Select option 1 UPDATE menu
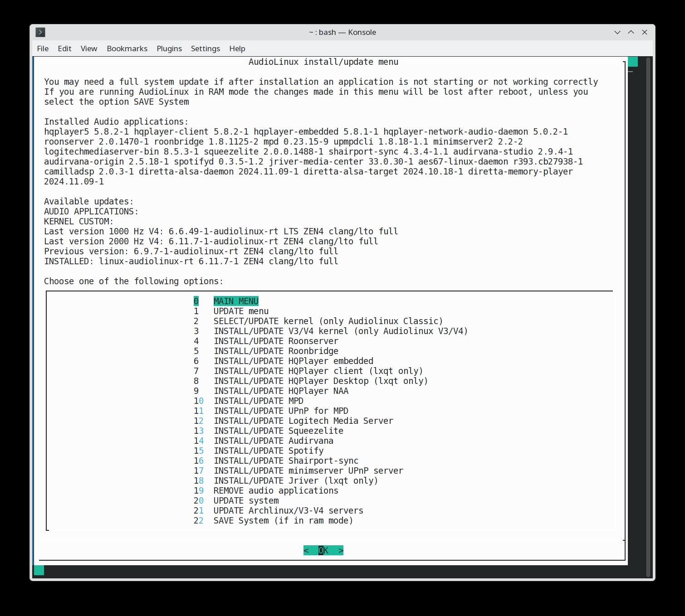Image resolution: width=685 pixels, height=616 pixels. pyautogui.click(x=231, y=311)
